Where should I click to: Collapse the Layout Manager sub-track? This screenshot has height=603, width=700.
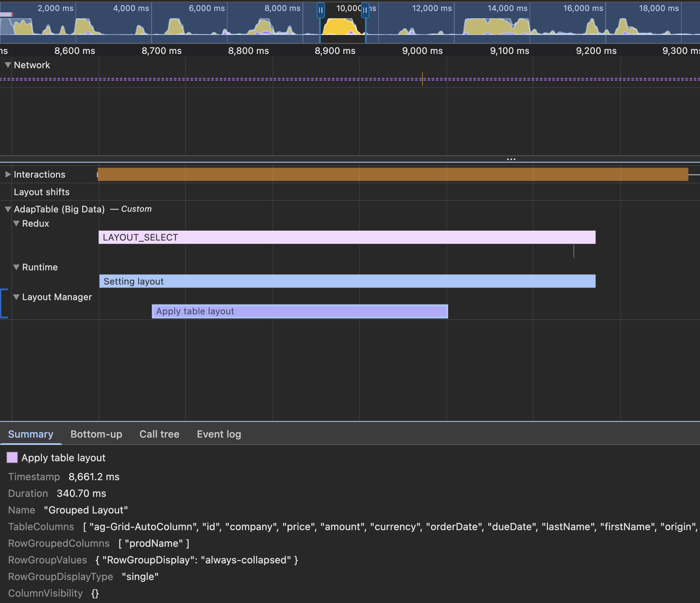pyautogui.click(x=16, y=297)
